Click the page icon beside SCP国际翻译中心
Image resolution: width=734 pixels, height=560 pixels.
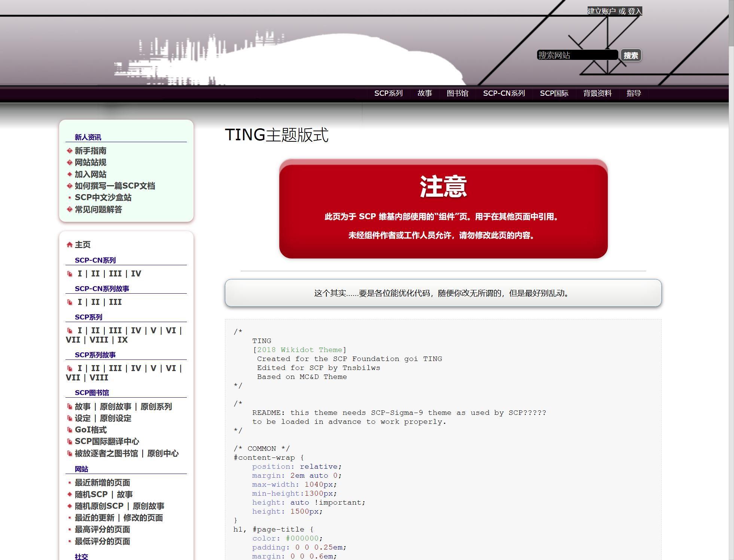pos(69,442)
